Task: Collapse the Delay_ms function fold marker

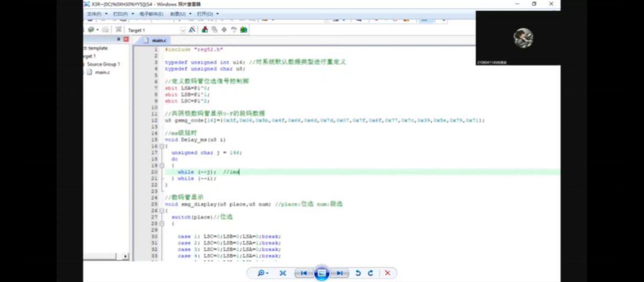Action: click(x=160, y=147)
